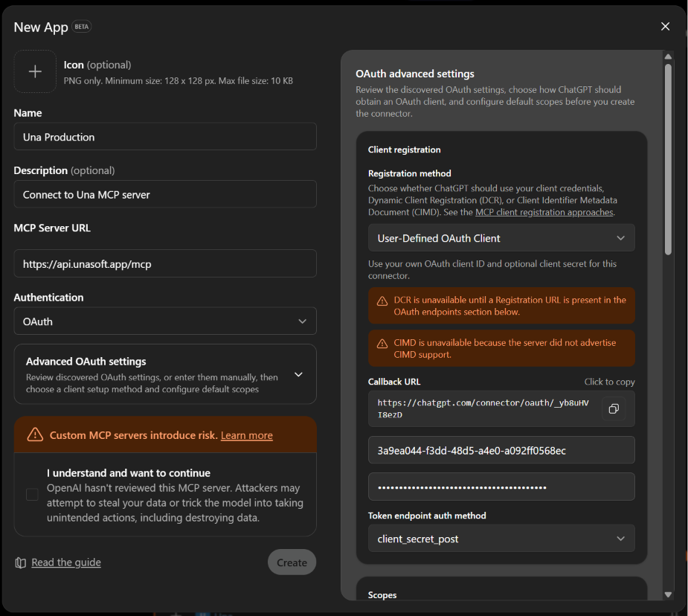Click the client ID field starting 3a9ea044
This screenshot has height=616, width=688.
501,450
